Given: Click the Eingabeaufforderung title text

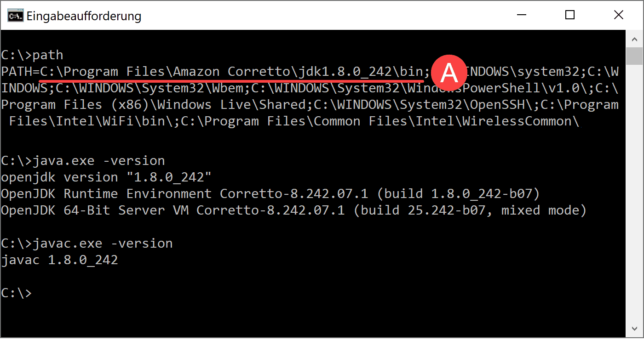Looking at the screenshot, I should point(84,16).
